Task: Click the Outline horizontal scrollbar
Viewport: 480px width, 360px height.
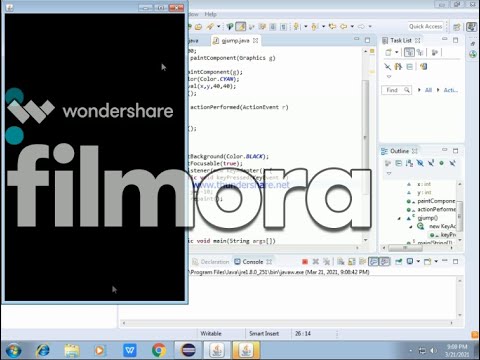Action: click(405, 248)
